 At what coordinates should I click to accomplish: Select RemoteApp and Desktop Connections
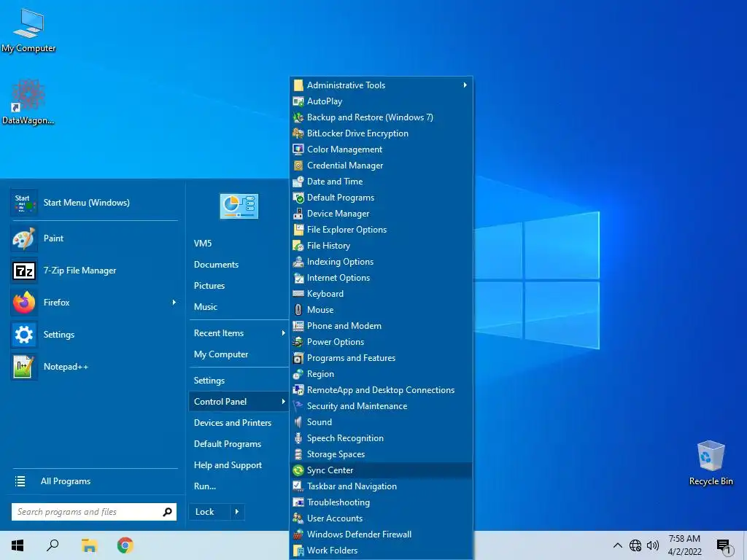point(381,390)
